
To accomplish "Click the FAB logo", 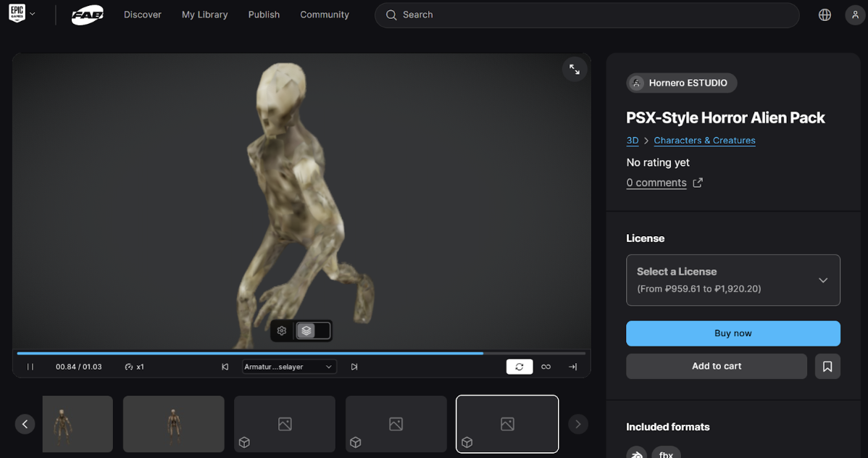I will [x=87, y=14].
